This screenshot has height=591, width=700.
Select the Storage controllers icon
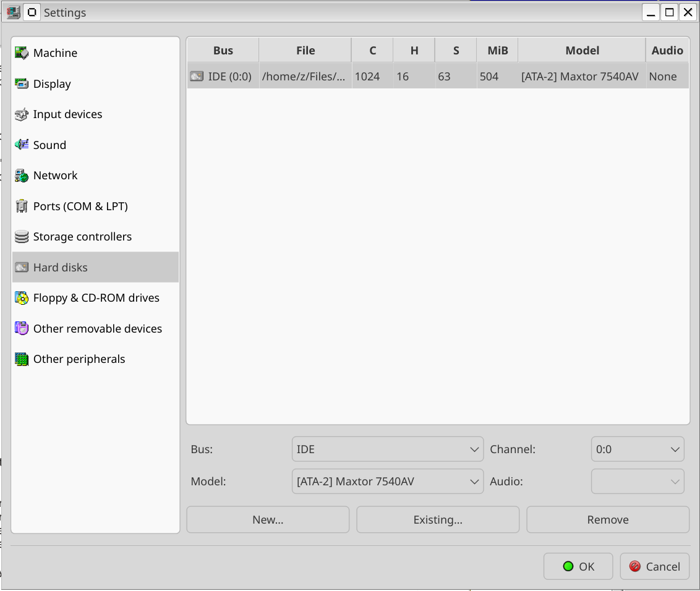pos(22,237)
